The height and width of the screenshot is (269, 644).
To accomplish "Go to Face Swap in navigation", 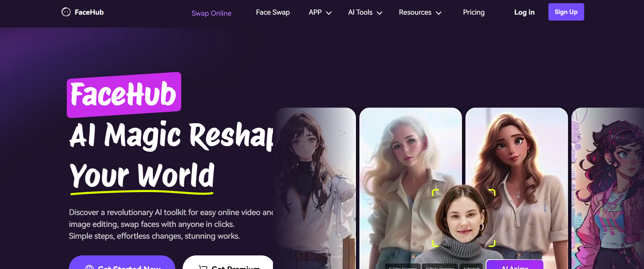I will [x=272, y=12].
